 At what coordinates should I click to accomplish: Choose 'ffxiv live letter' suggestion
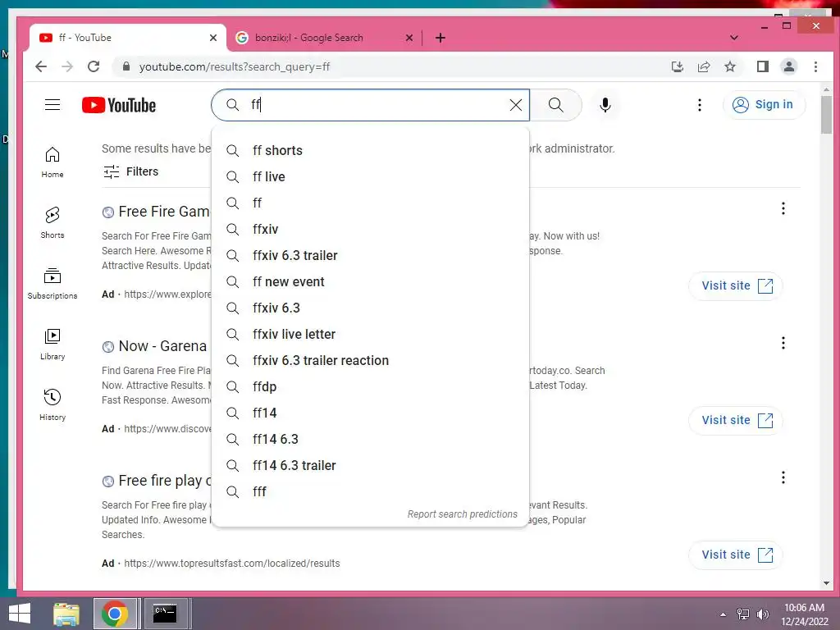[x=371, y=335]
